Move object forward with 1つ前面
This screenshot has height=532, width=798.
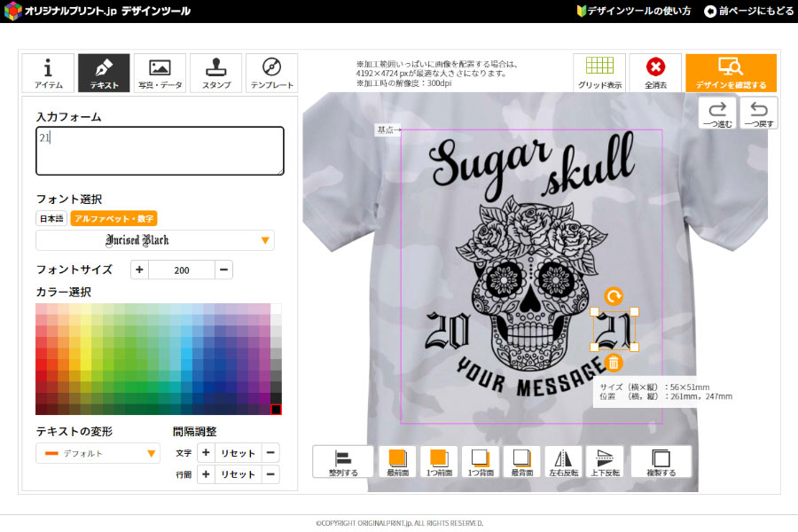439,462
